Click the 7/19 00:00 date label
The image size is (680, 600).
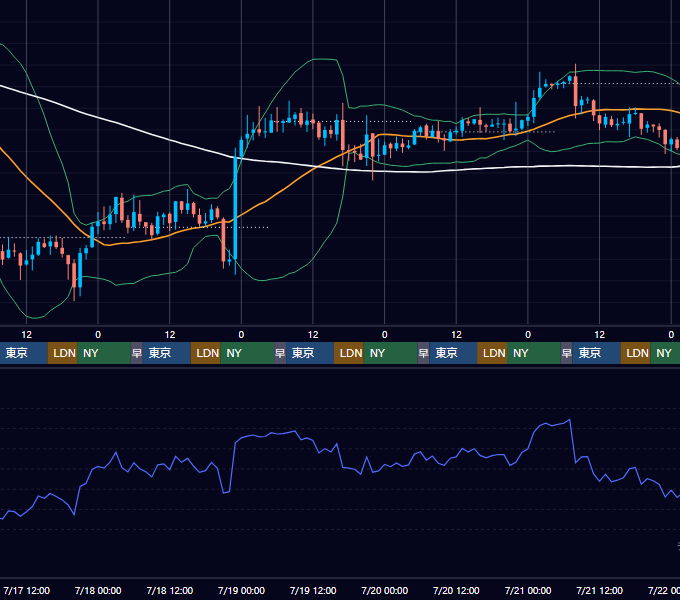tap(241, 590)
